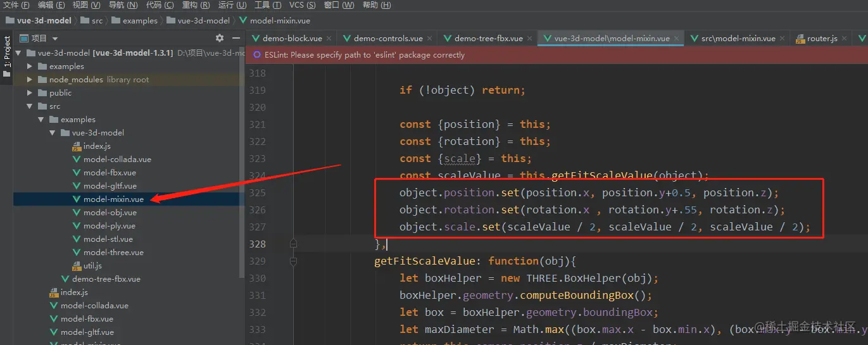Close the router.js editor tab
Image resolution: width=868 pixels, height=345 pixels.
845,39
